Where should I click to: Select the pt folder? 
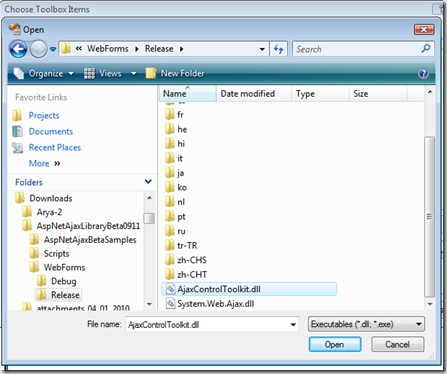coord(181,217)
